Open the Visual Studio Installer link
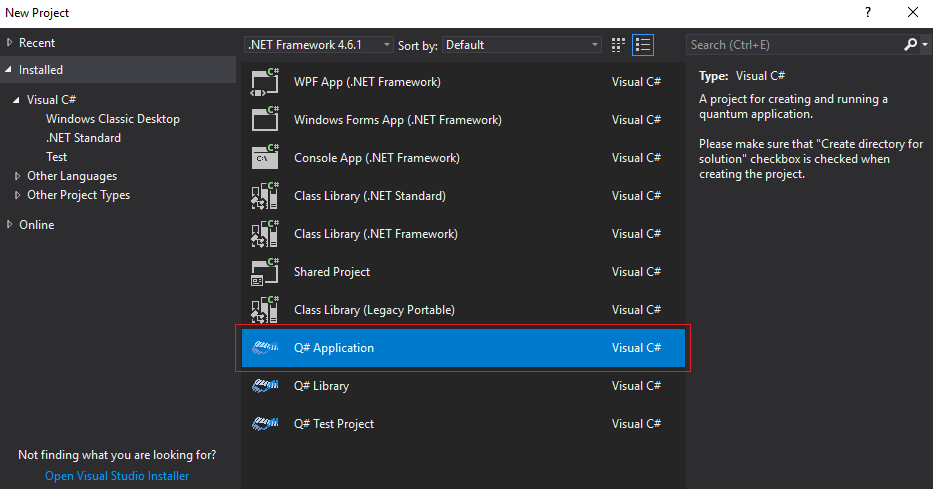933x489 pixels. (117, 476)
